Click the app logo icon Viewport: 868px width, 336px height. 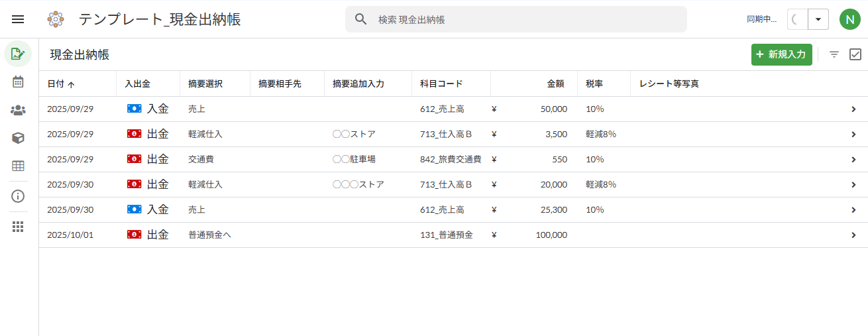tap(56, 19)
